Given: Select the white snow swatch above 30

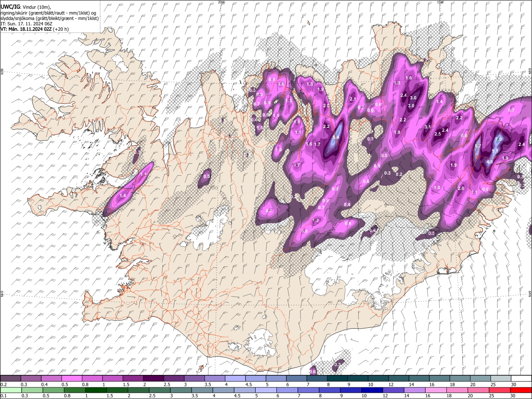Looking at the screenshot, I should pos(521,378).
